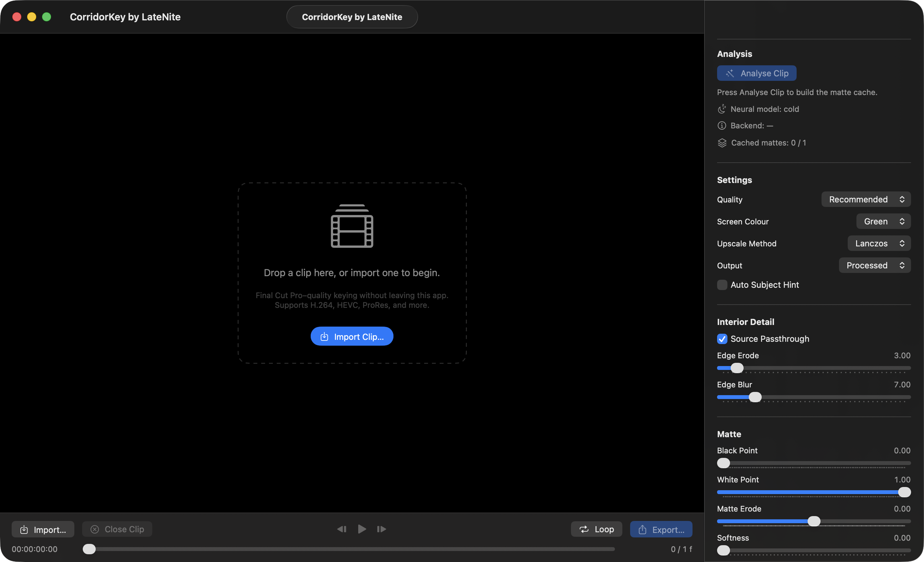Expand the Upscale Method dropdown
The height and width of the screenshot is (562, 924).
(x=879, y=243)
